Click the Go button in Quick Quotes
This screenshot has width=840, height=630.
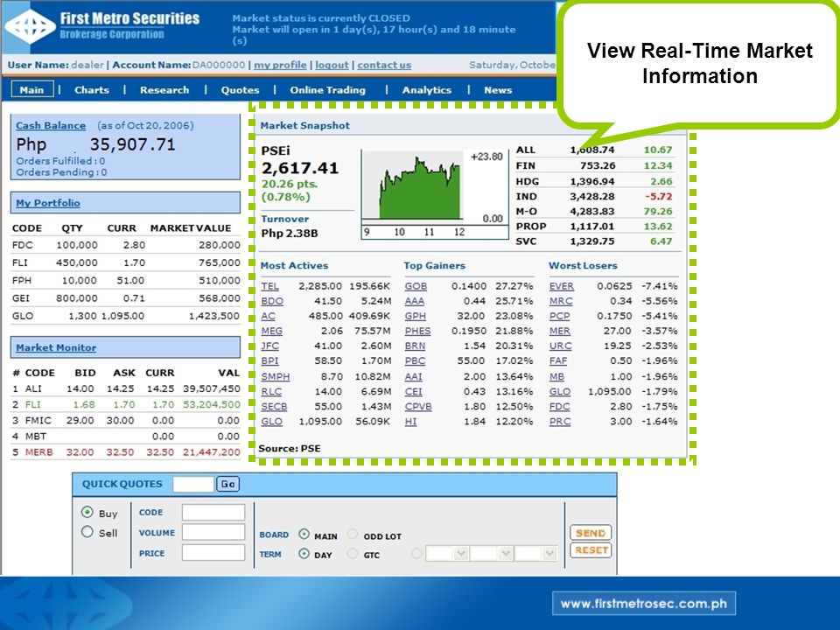click(x=227, y=484)
